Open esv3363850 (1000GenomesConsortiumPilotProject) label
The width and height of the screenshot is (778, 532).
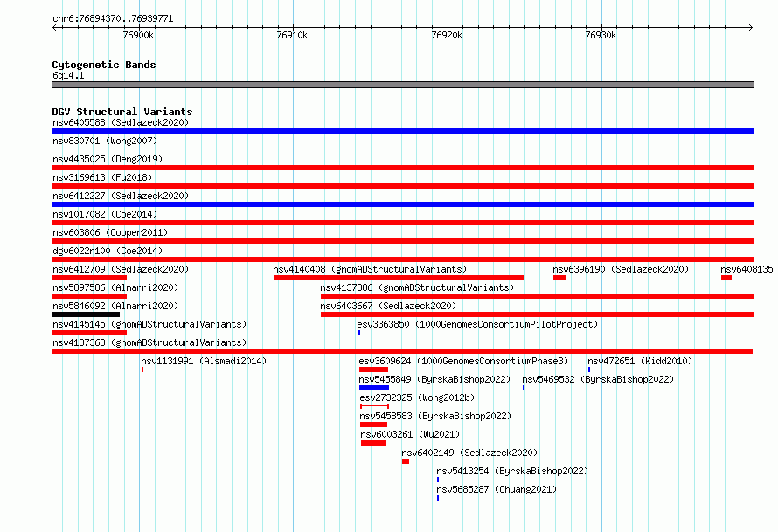pyautogui.click(x=477, y=324)
